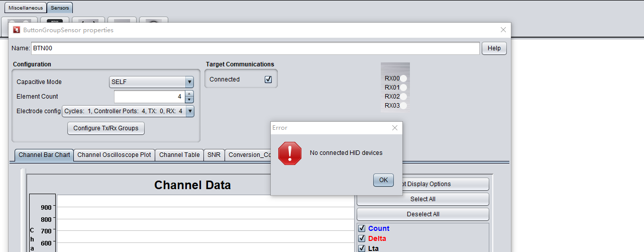The image size is (644, 252).
Task: Open the Channel Table tab
Action: (x=179, y=155)
